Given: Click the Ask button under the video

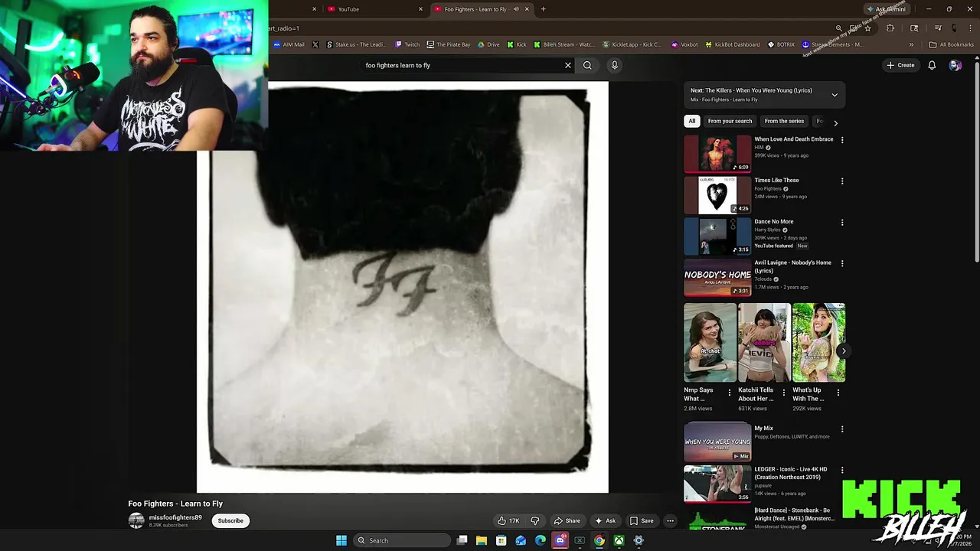Looking at the screenshot, I should click(605, 520).
